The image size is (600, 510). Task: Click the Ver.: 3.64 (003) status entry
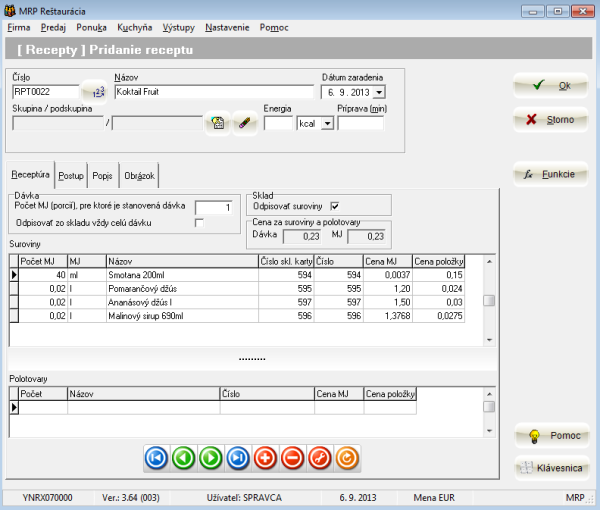[130, 498]
